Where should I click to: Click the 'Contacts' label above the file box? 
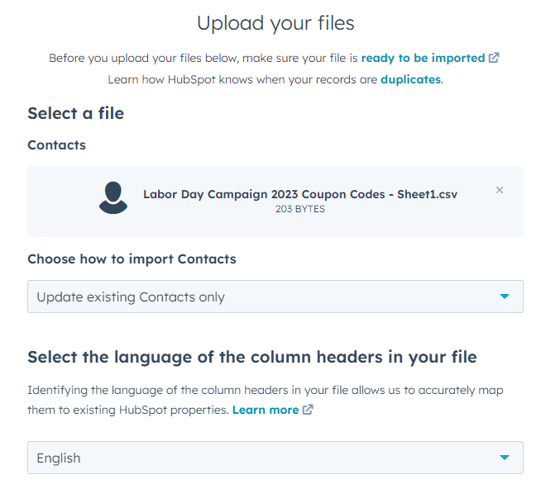pos(57,145)
